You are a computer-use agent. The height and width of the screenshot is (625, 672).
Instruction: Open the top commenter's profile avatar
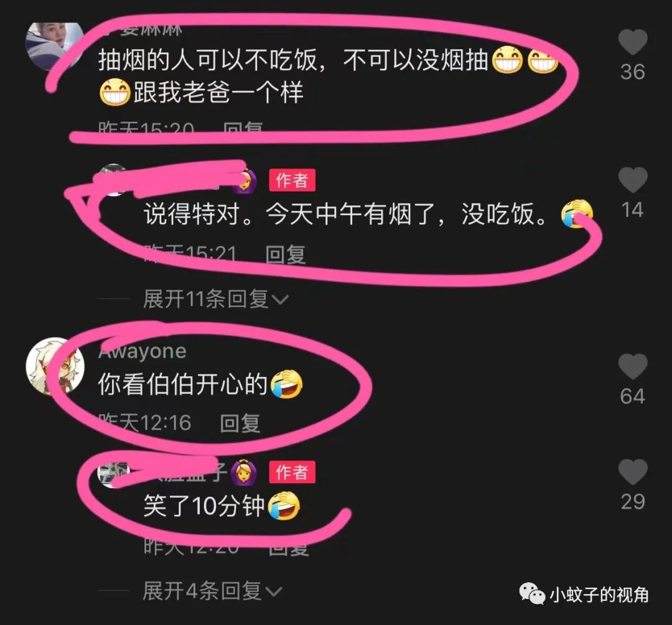click(54, 46)
